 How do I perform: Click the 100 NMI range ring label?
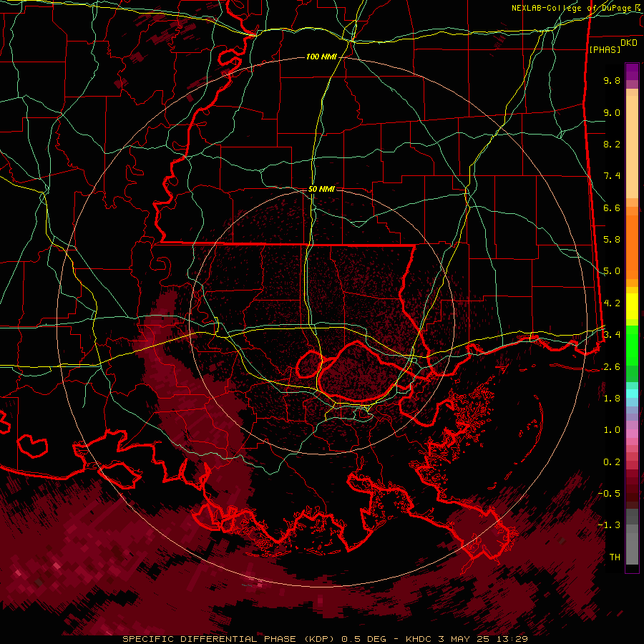(321, 57)
